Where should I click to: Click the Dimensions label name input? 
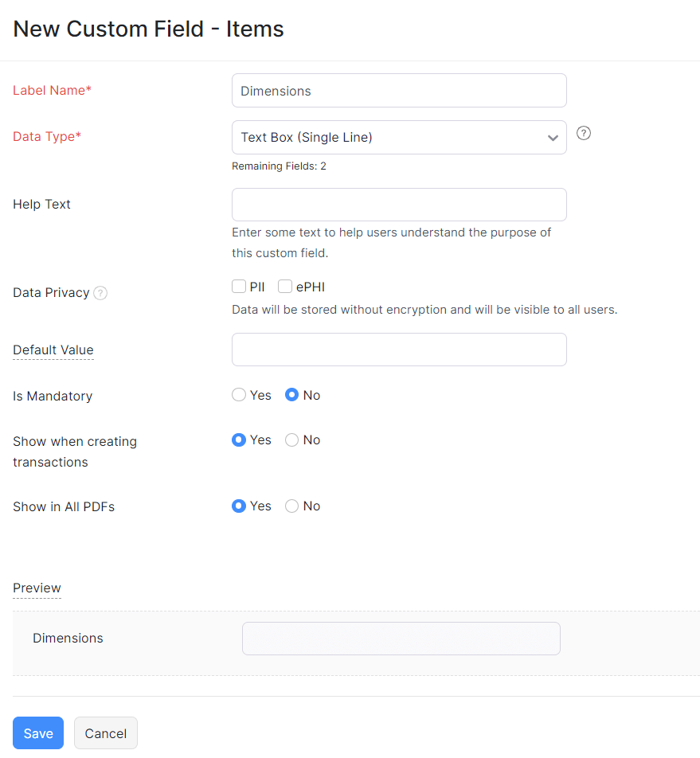point(398,90)
